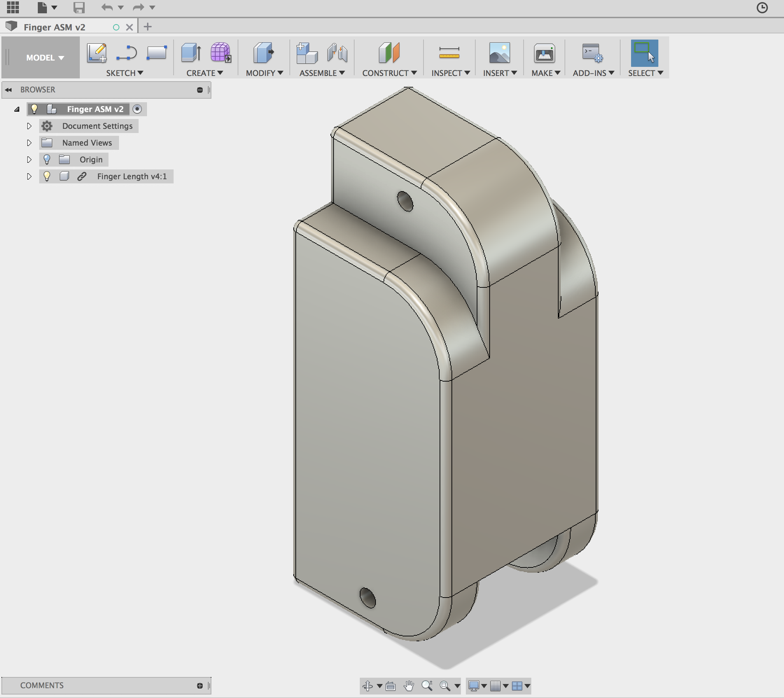Click the Save disk icon
Viewport: 784px width, 698px height.
79,7
